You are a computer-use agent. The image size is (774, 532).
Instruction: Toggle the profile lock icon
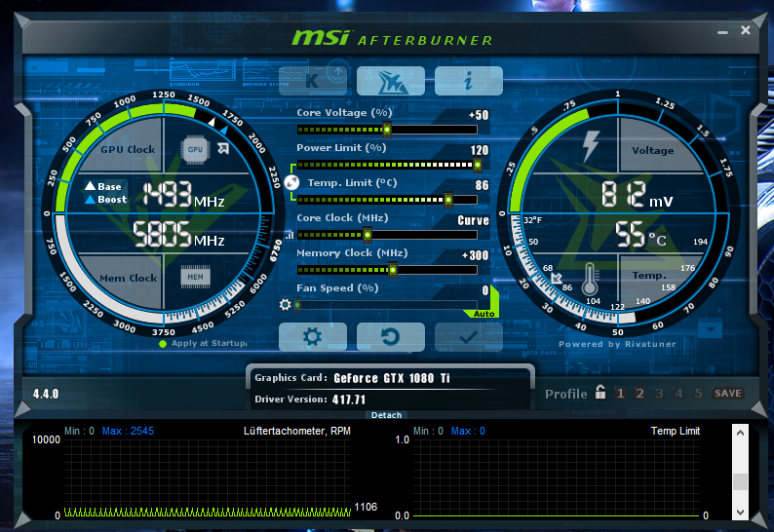600,392
